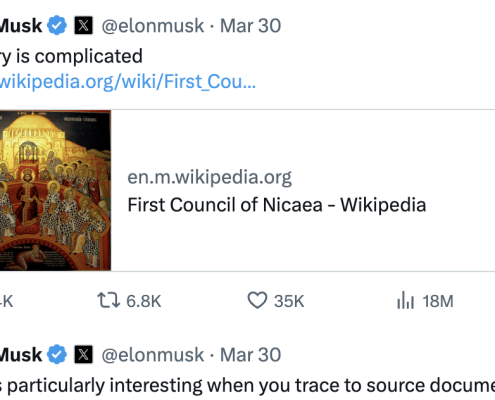This screenshot has width=495, height=400.
Task: Click the 35K like count
Action: click(x=289, y=301)
